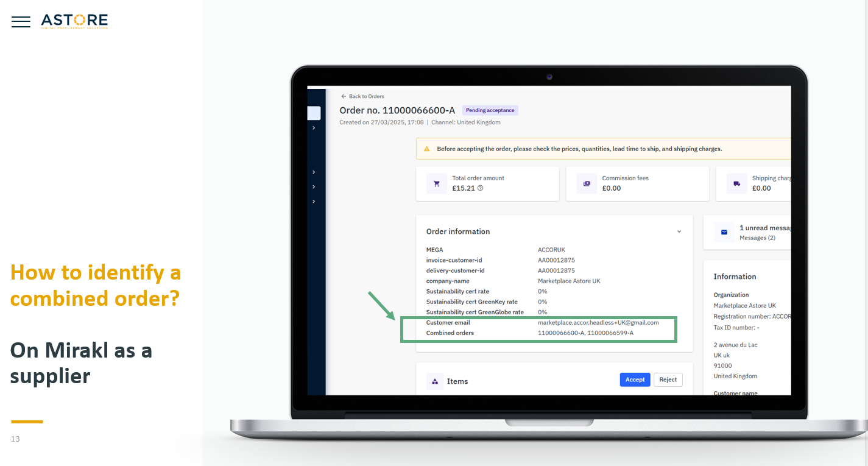Viewport: 868px width, 466px height.
Task: Click the Astore logo
Action: (x=74, y=21)
